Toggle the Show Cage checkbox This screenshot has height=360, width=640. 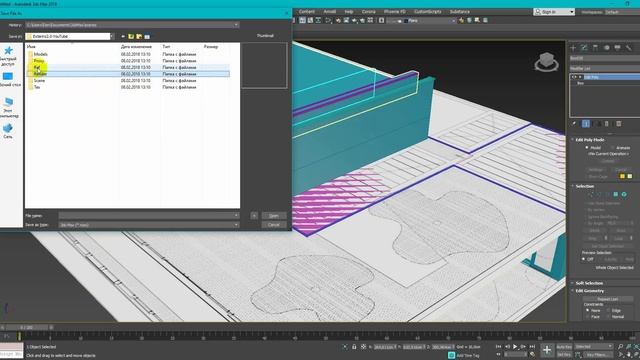click(x=587, y=177)
